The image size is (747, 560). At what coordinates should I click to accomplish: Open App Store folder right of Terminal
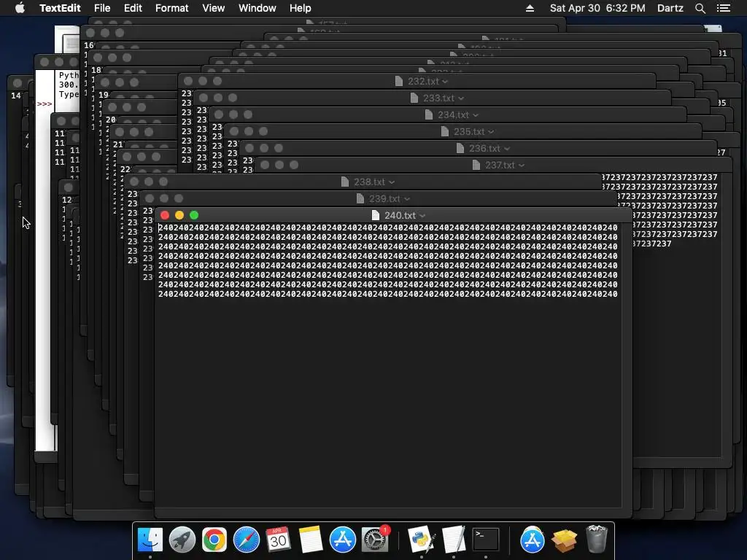tap(532, 540)
